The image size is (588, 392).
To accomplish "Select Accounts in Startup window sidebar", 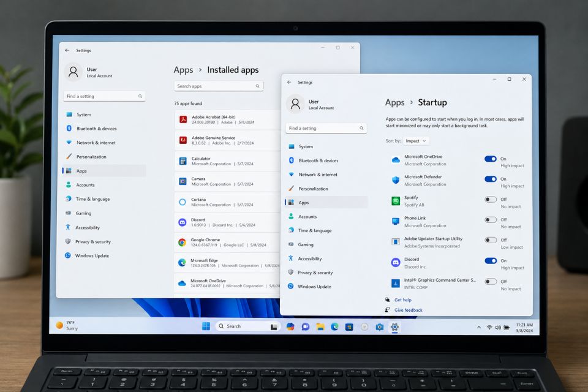I will pyautogui.click(x=326, y=217).
